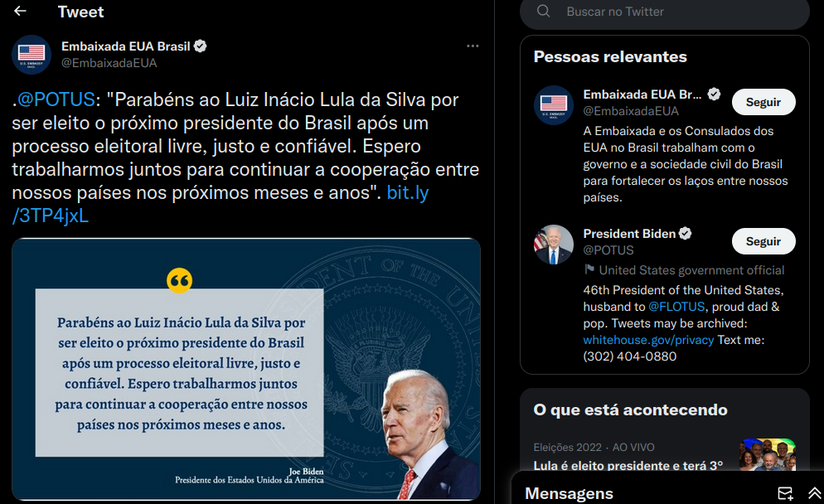Focus the Buscar no Twitter search field
Viewport: 824px width, 504px height.
click(664, 12)
